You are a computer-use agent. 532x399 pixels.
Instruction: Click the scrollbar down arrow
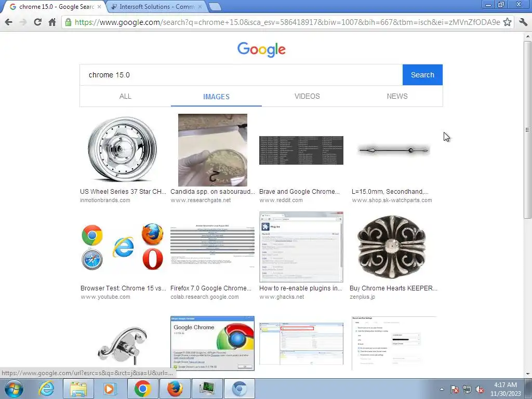tap(527, 374)
